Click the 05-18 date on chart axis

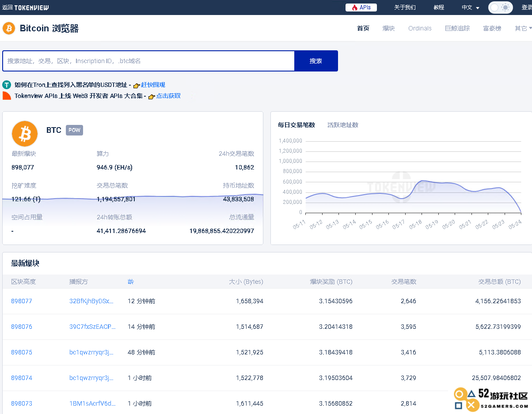[416, 225]
